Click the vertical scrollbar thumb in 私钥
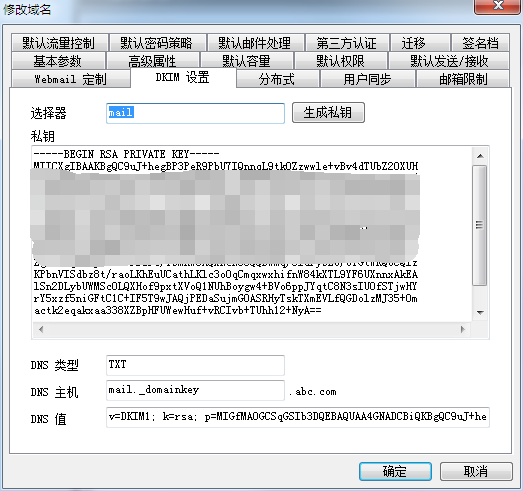Screen dimensions: 523x491 [480, 225]
